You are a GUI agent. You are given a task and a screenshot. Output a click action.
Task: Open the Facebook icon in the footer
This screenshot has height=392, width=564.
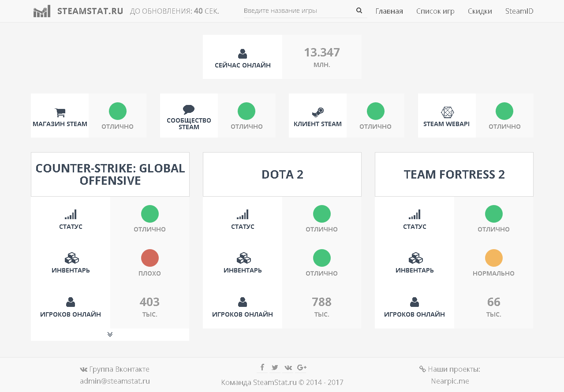pos(262,367)
